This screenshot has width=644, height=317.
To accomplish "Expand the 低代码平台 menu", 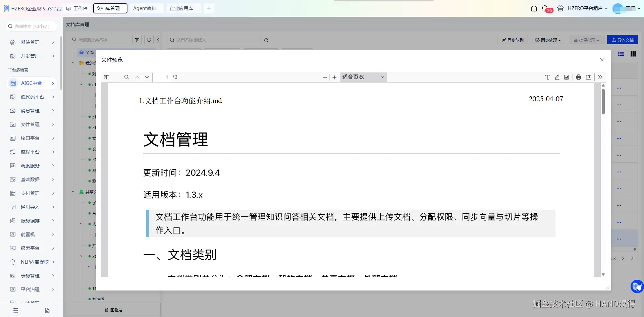I will coord(32,97).
